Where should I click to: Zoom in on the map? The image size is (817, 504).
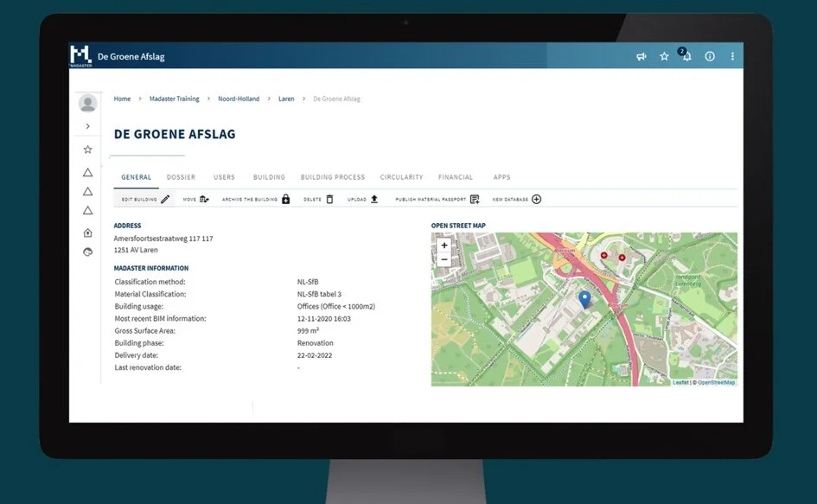(x=444, y=245)
